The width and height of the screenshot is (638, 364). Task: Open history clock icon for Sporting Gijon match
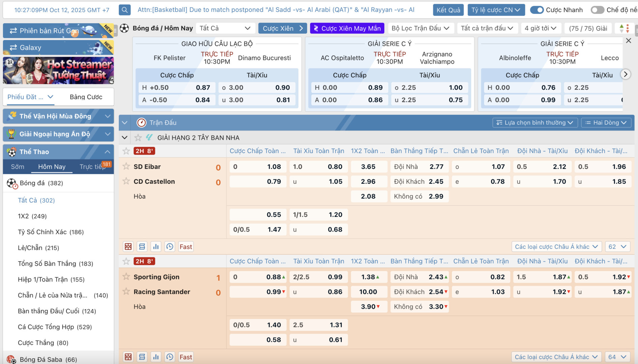[170, 357]
